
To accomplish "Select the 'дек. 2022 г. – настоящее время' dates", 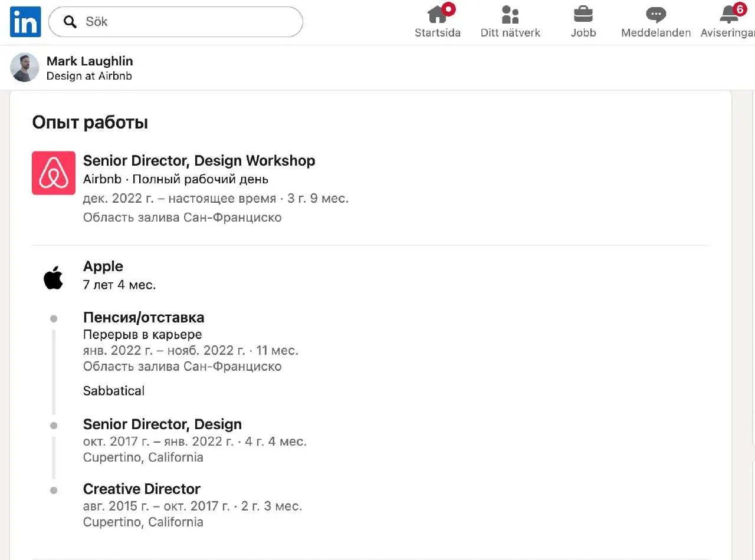I will [x=179, y=198].
